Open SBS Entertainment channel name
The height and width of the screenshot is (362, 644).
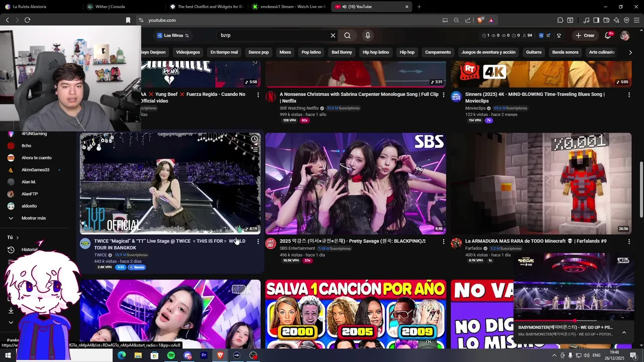click(x=297, y=248)
